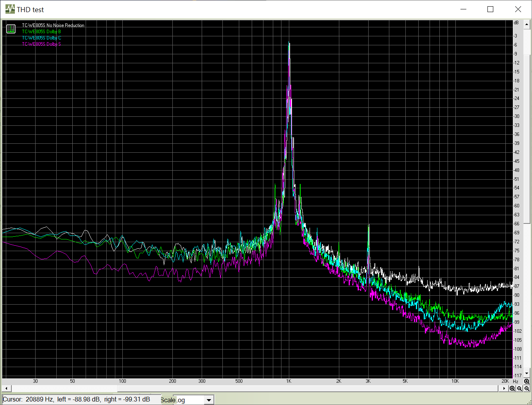
Task: Select the 'TC-WE805S No Noise Reduction' legend entry
Action: [x=53, y=25]
